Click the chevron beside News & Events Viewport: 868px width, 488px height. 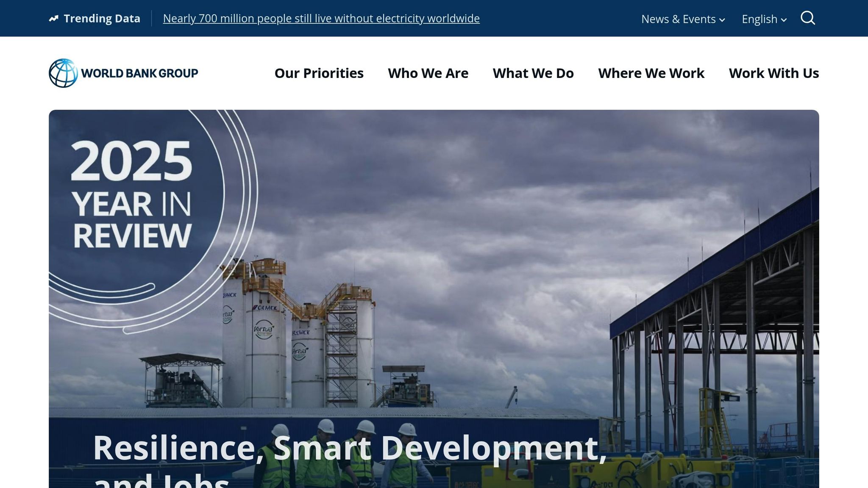pyautogui.click(x=722, y=20)
